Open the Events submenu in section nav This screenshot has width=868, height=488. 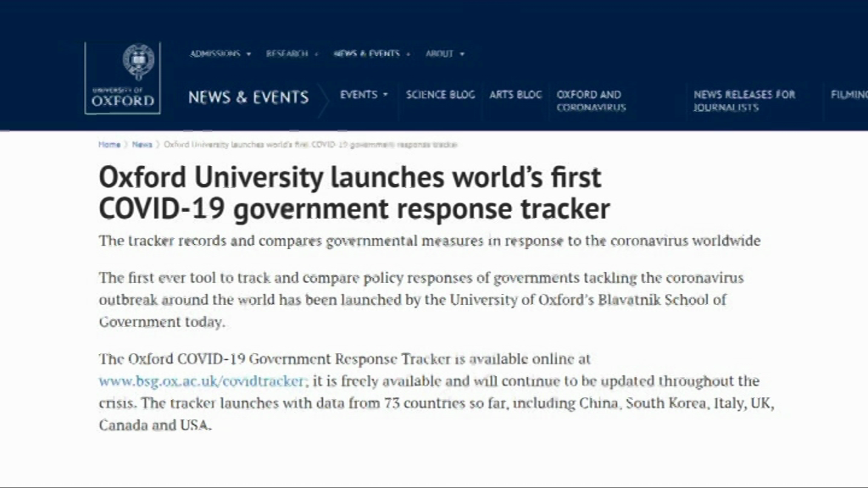pyautogui.click(x=364, y=95)
